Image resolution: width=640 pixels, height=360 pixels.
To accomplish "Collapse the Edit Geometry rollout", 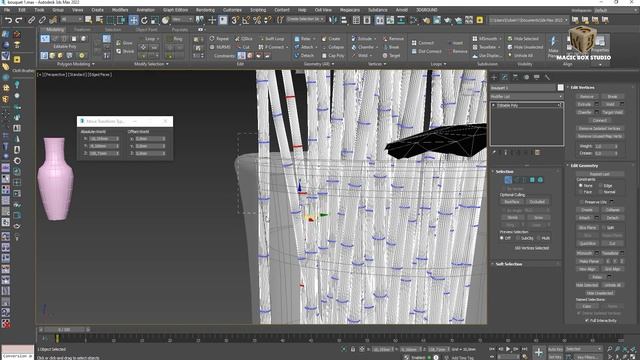I will [584, 166].
